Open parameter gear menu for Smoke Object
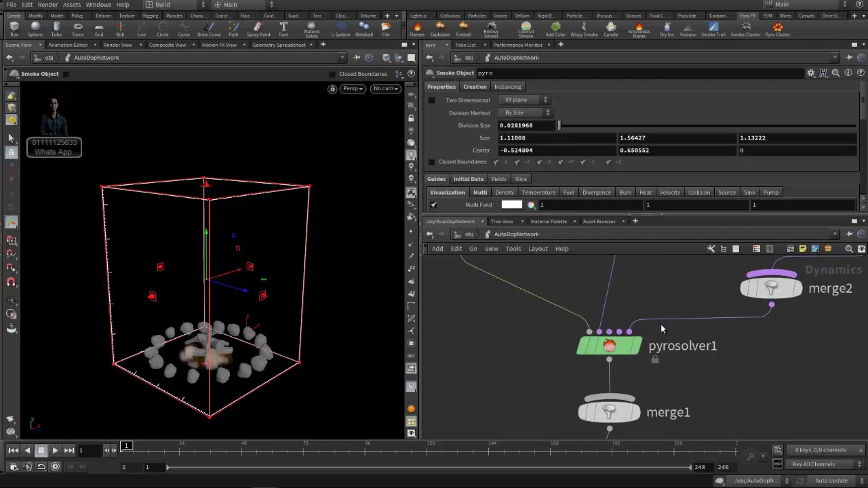This screenshot has height=488, width=868. click(811, 73)
